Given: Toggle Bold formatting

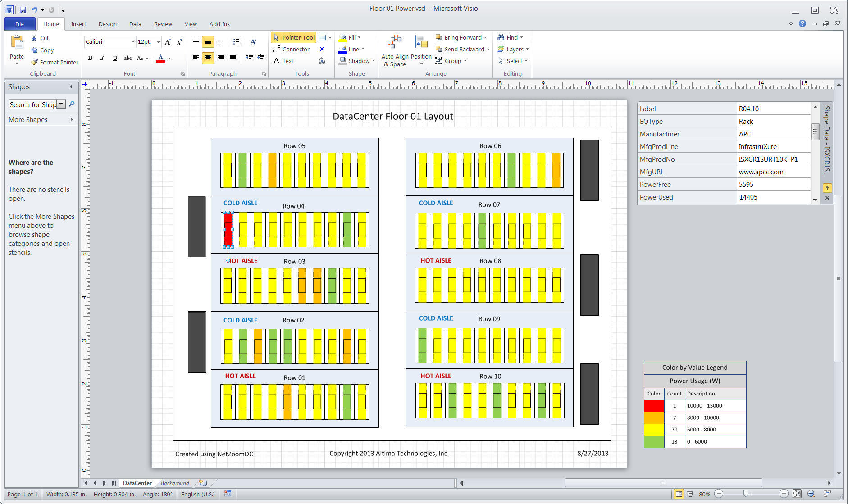Looking at the screenshot, I should click(91, 58).
